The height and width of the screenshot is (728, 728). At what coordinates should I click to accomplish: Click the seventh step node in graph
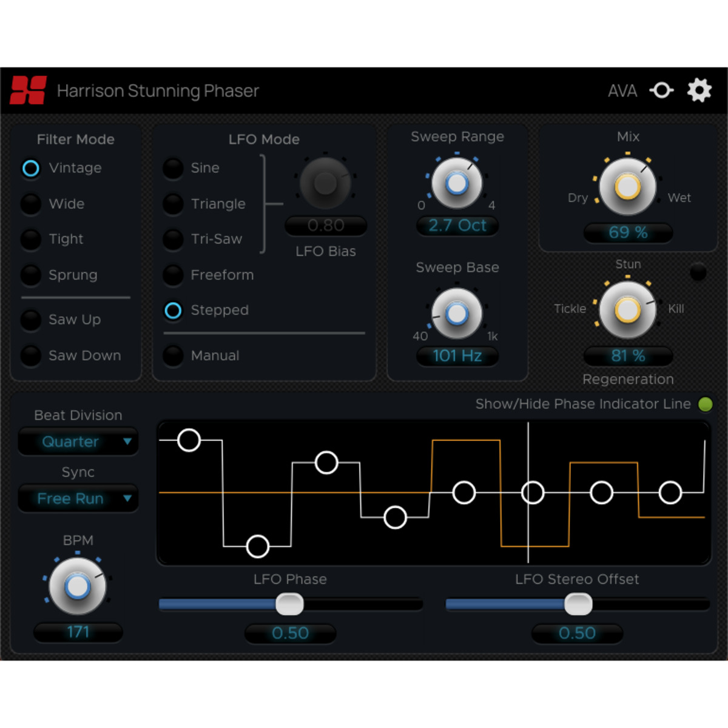coord(601,493)
